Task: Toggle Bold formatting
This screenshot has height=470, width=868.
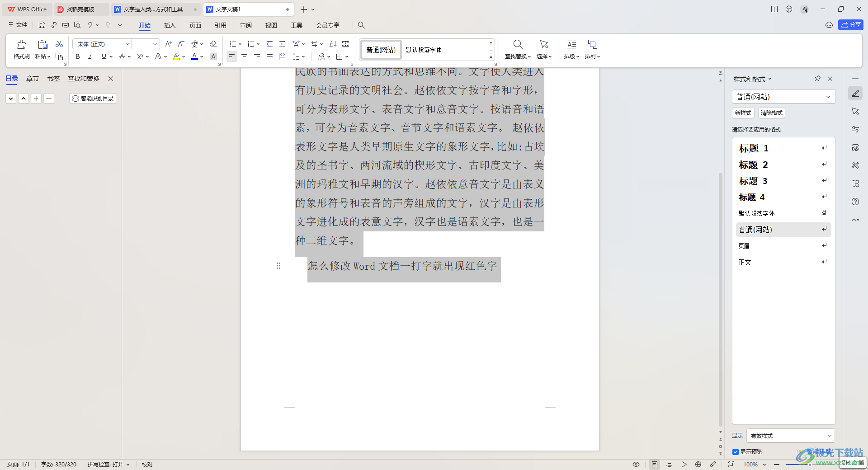Action: coord(78,56)
